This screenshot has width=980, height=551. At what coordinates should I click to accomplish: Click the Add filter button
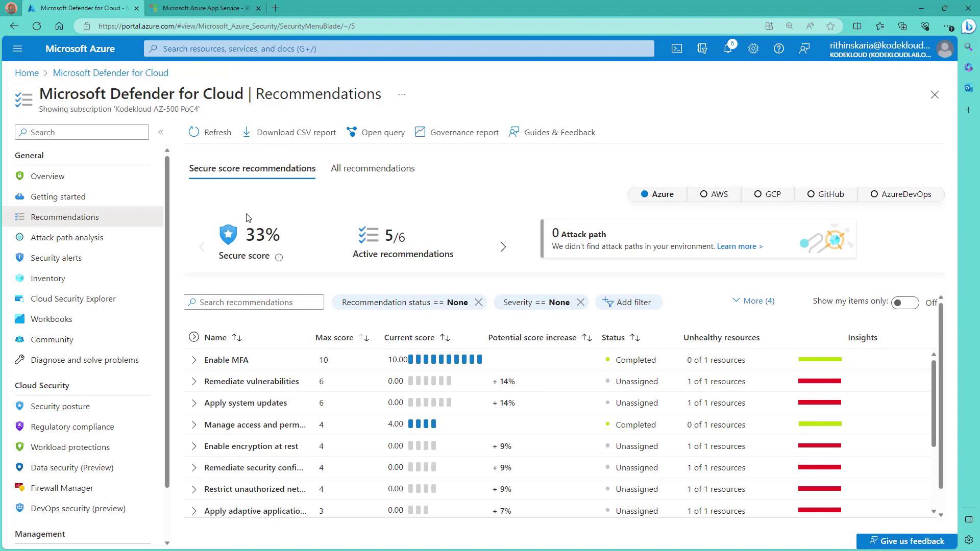pos(627,302)
